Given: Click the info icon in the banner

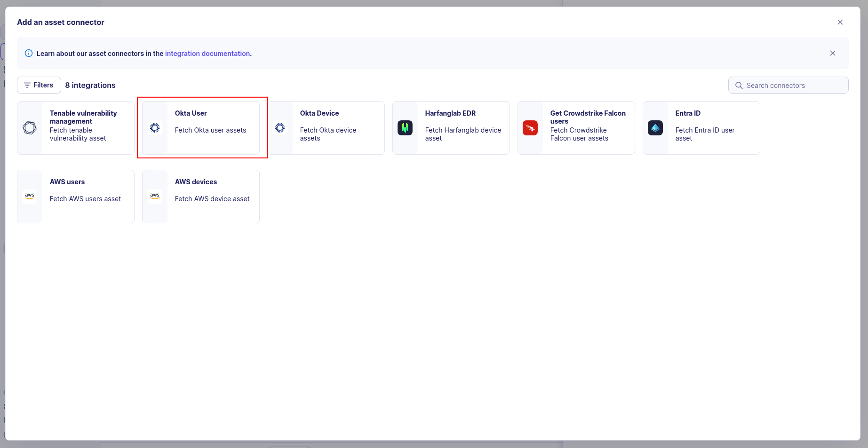Looking at the screenshot, I should 29,53.
